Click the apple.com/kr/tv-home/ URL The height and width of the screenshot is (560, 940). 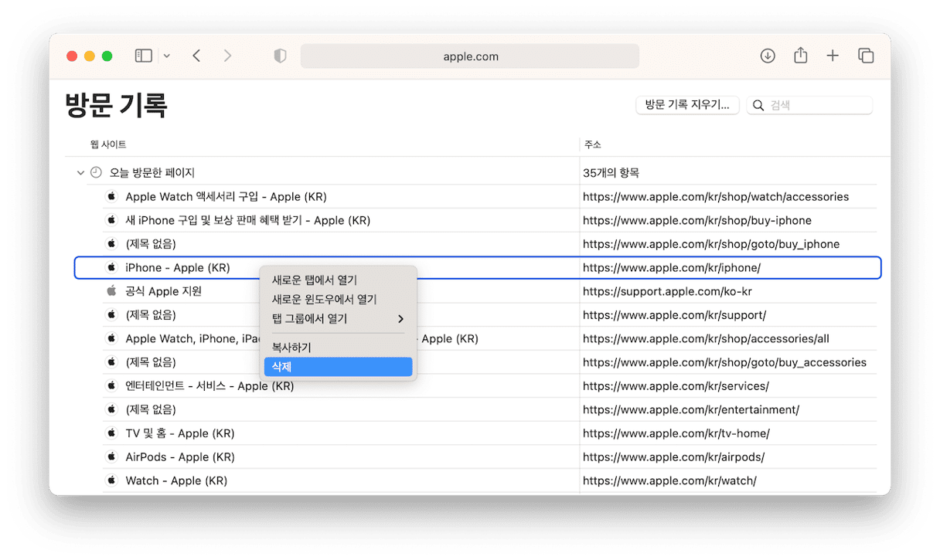pyautogui.click(x=676, y=433)
